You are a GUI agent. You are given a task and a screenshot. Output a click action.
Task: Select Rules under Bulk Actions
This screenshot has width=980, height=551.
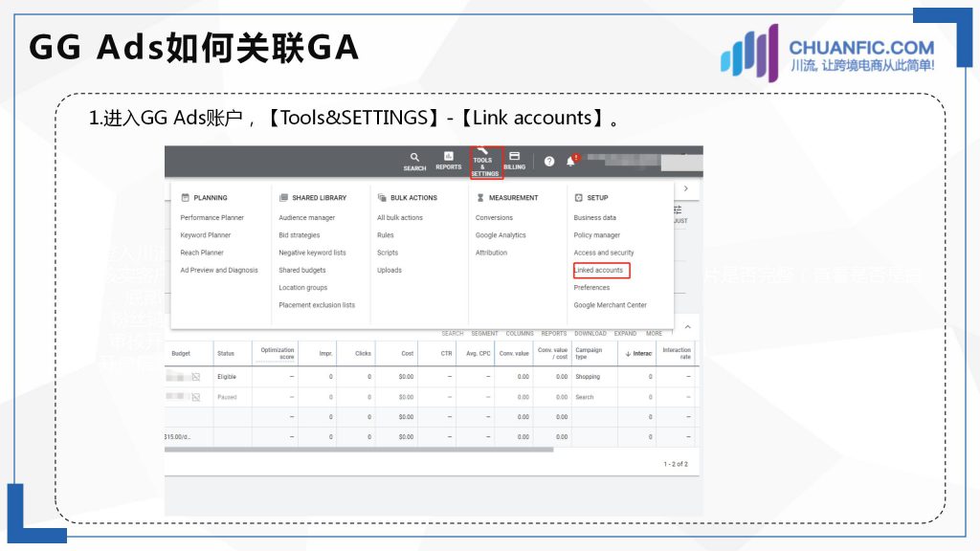pyautogui.click(x=386, y=235)
